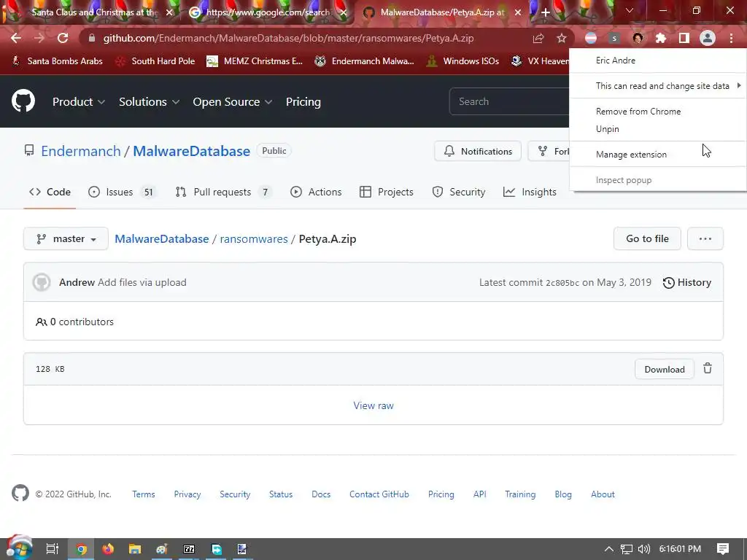
Task: Click the View raw link
Action: (x=373, y=405)
